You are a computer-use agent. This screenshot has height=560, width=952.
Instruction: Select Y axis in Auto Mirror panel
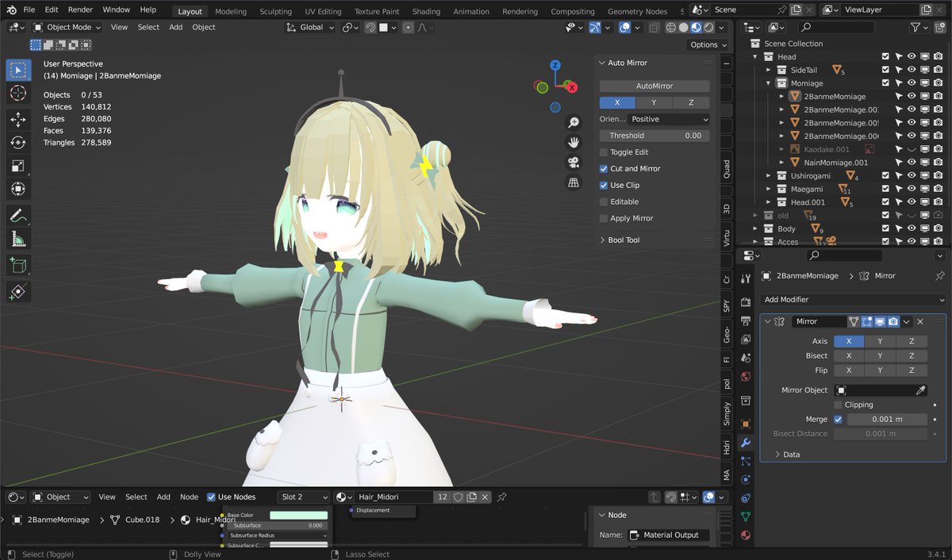click(x=654, y=102)
